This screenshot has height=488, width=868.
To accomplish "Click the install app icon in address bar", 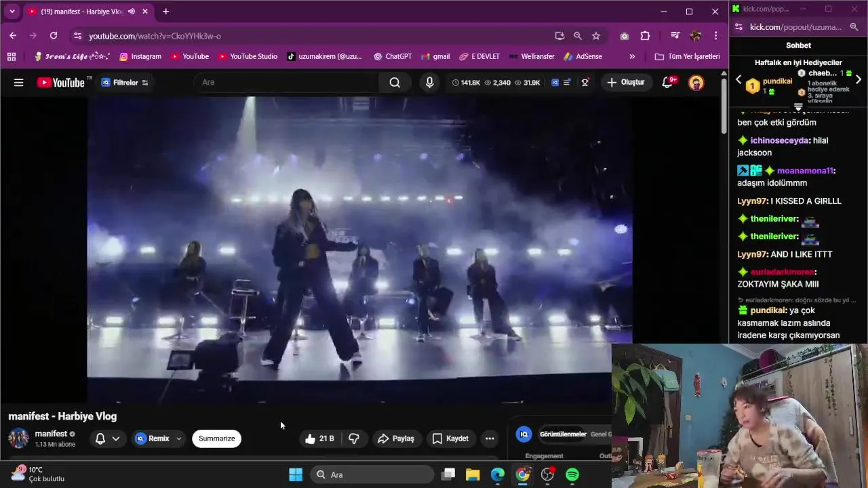I will (559, 36).
